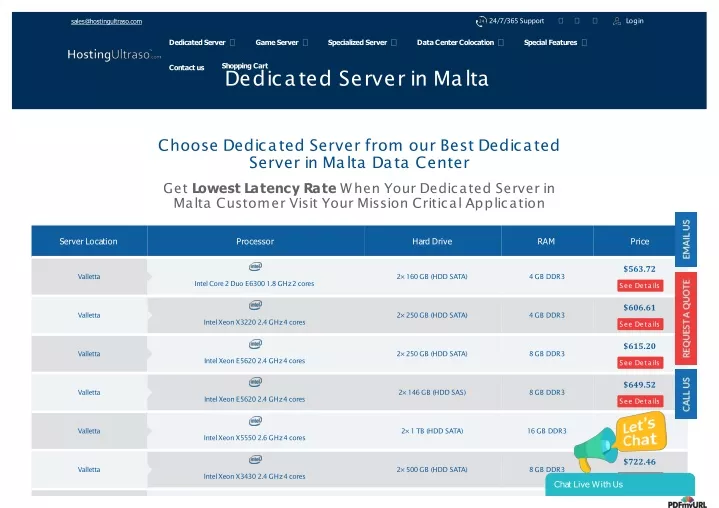Viewport: 719px width, 508px height.
Task: Open the Data Center Colocation menu
Action: [455, 42]
